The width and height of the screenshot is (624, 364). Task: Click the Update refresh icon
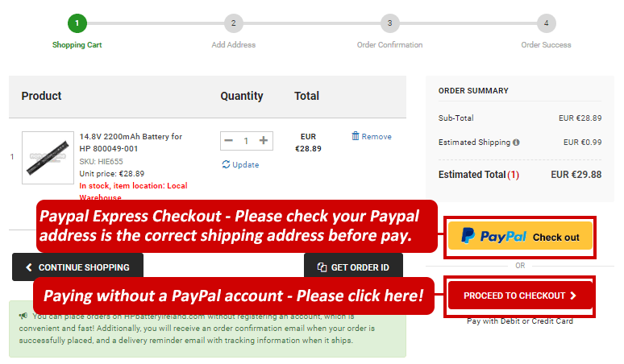pyautogui.click(x=226, y=164)
